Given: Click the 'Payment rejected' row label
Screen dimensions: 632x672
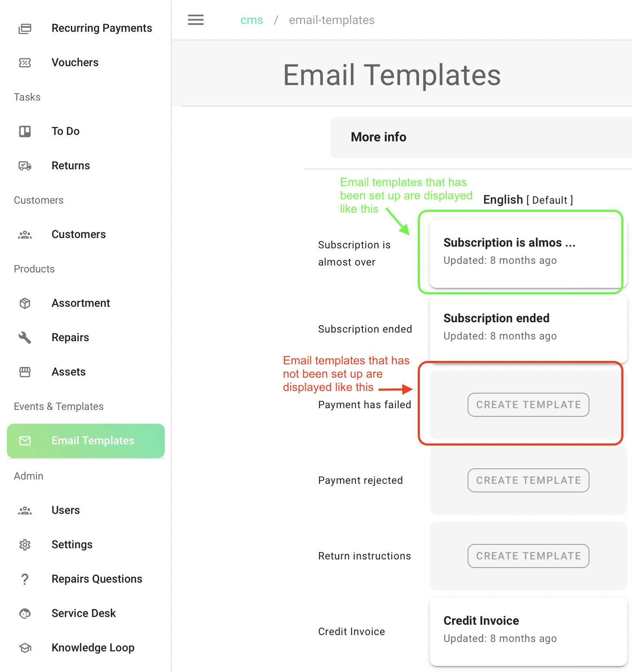Looking at the screenshot, I should tap(361, 480).
